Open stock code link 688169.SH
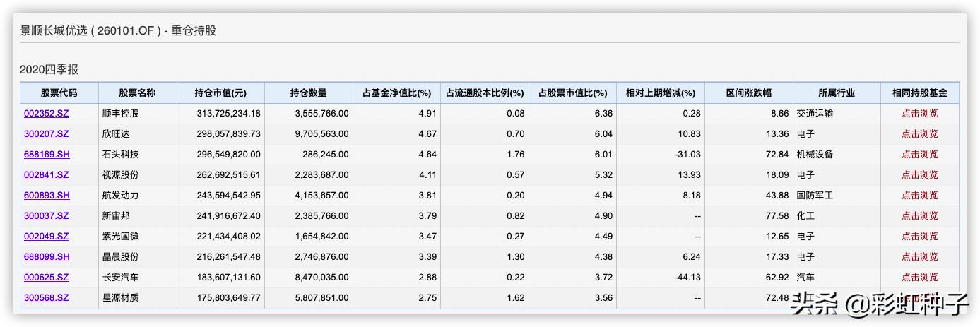The height and width of the screenshot is (327, 980). coord(47,154)
